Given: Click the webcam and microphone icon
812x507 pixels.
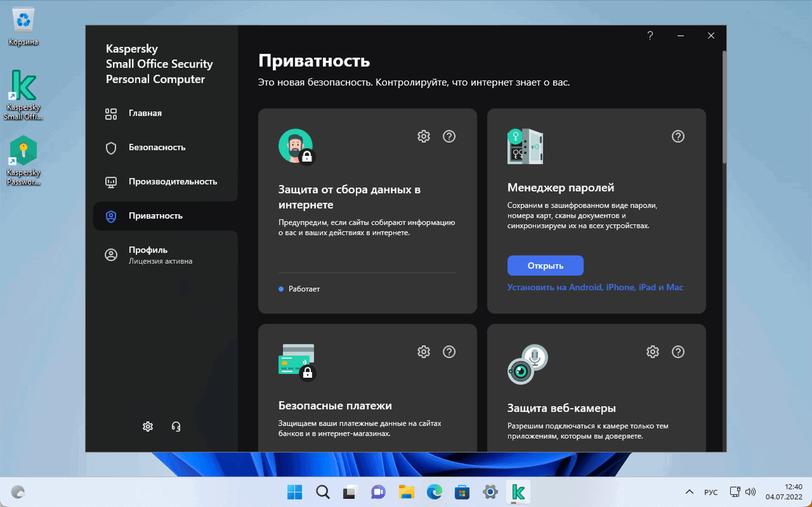Looking at the screenshot, I should click(528, 364).
